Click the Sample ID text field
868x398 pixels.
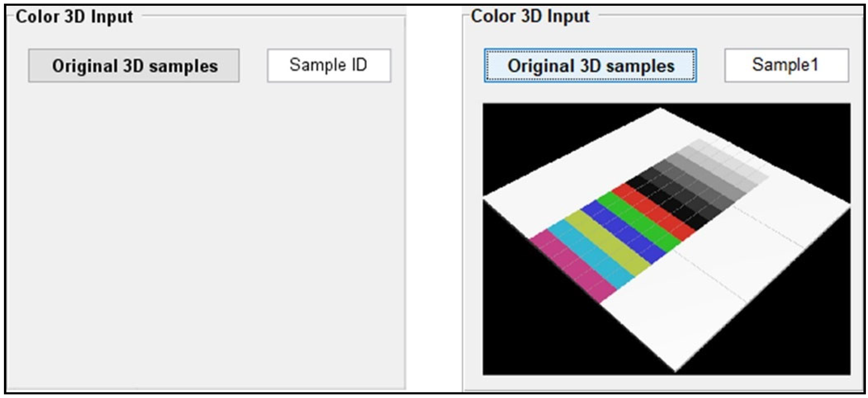329,66
